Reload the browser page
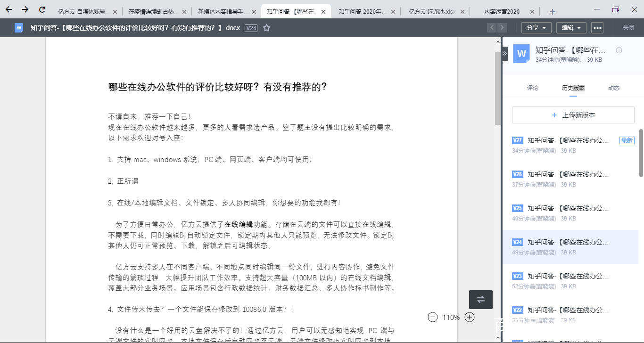Viewport: 644px width, 343px height. click(x=42, y=9)
